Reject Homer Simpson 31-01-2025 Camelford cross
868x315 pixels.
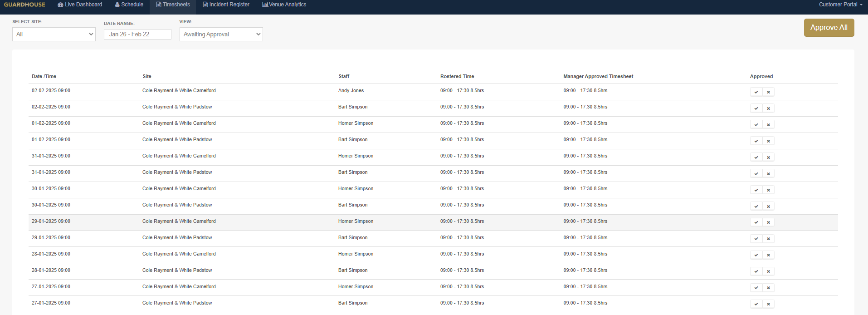(x=768, y=157)
